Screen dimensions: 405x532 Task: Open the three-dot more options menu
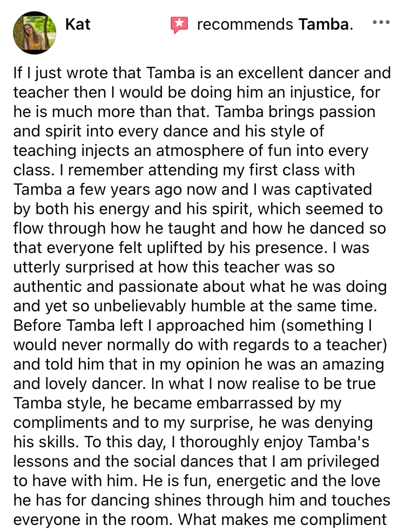point(381,23)
